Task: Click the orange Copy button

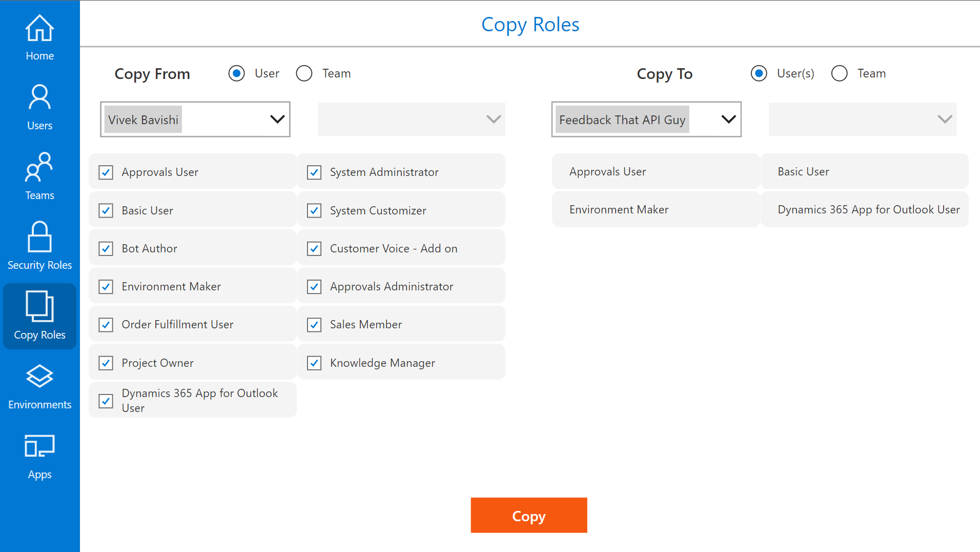Action: click(529, 516)
